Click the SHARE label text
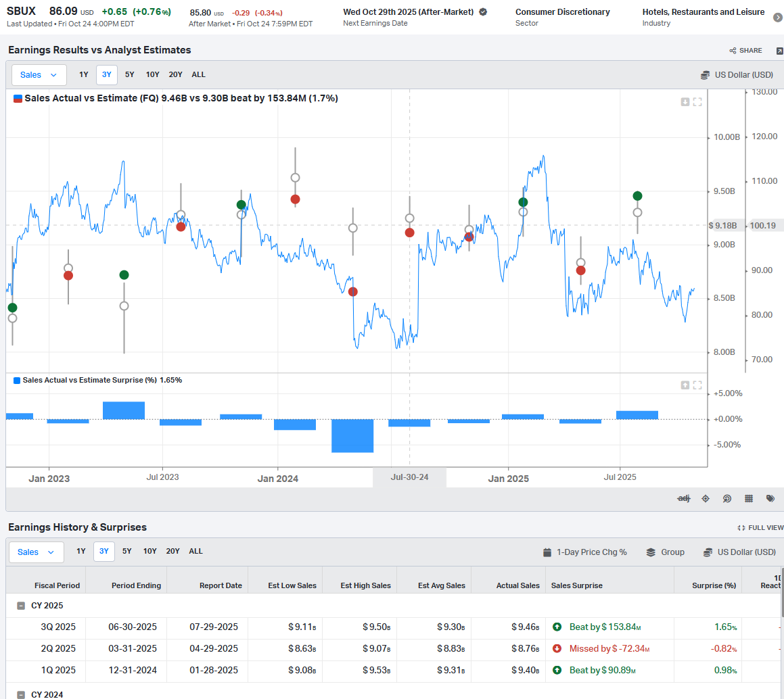The image size is (784, 699). point(750,51)
